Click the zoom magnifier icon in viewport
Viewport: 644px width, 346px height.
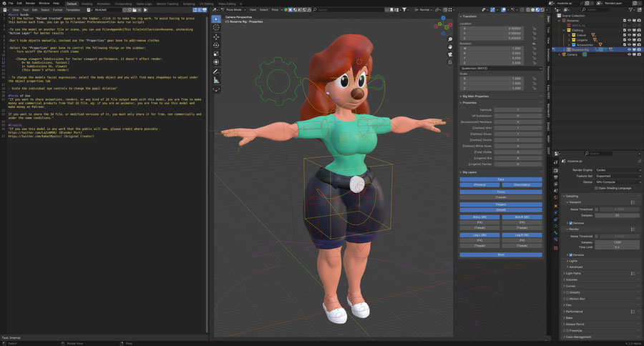(450, 39)
